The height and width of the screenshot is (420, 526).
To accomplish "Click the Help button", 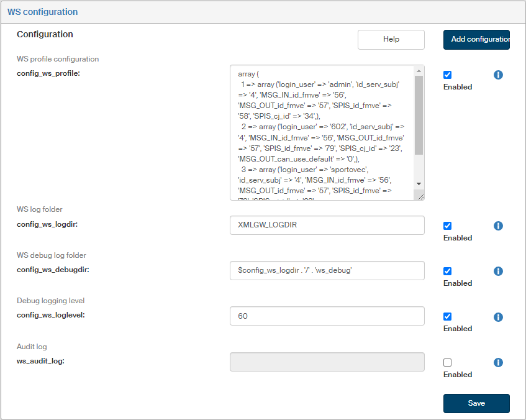I will point(391,39).
